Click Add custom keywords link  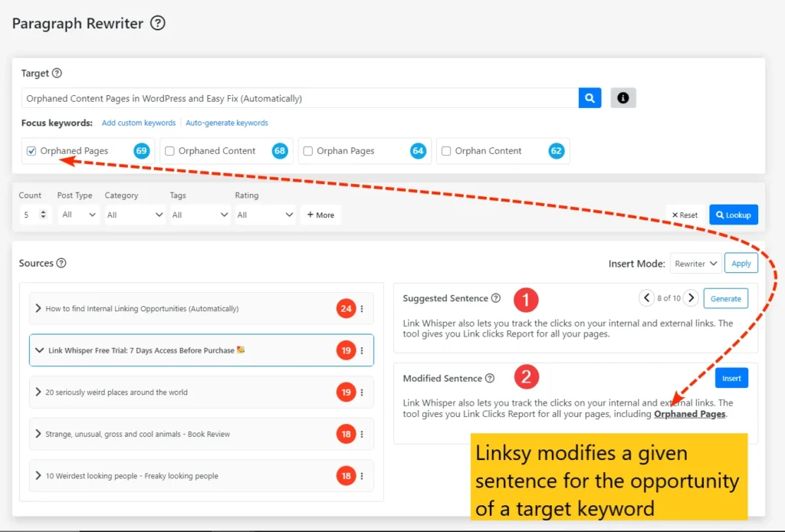pos(139,123)
